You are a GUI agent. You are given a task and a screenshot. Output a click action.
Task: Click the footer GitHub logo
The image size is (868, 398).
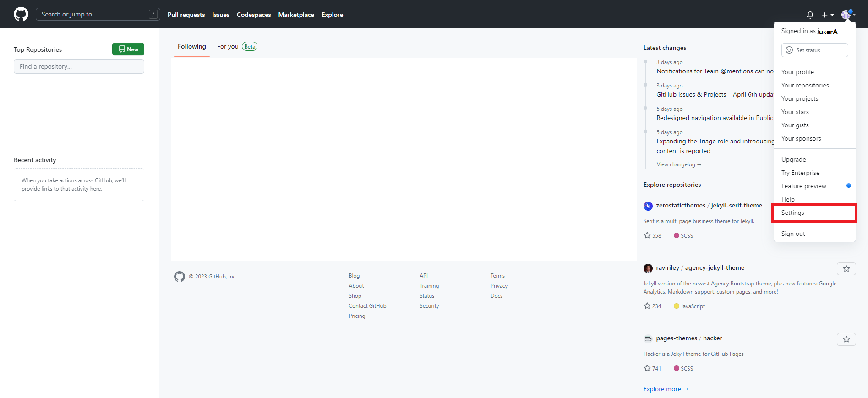coord(180,277)
